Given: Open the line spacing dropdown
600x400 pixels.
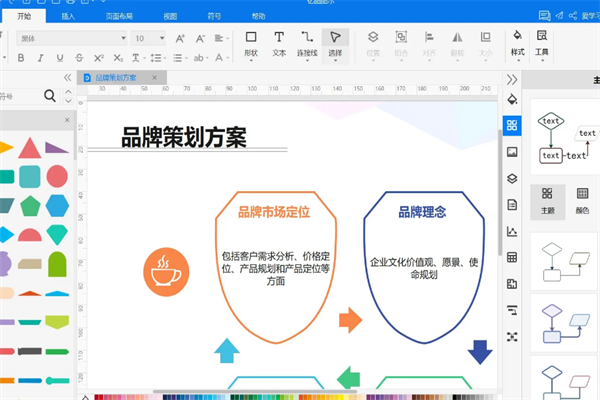Looking at the screenshot, I should (158, 58).
